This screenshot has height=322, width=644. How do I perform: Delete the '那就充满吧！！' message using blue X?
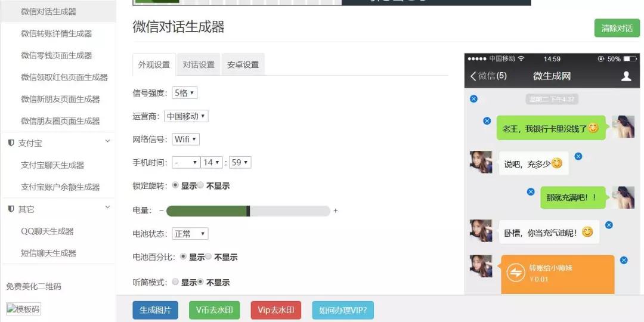click(x=531, y=191)
